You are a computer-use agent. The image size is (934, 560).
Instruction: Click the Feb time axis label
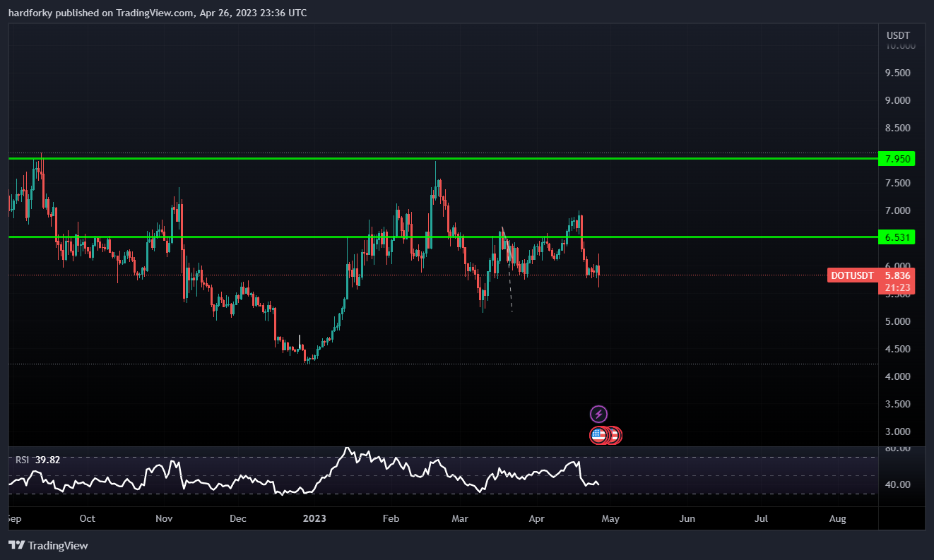pyautogui.click(x=391, y=518)
